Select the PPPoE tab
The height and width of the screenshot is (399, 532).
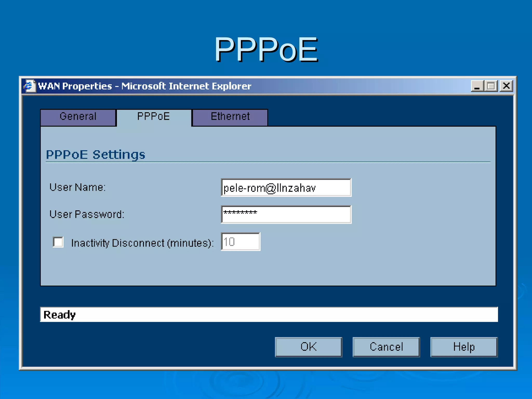154,117
